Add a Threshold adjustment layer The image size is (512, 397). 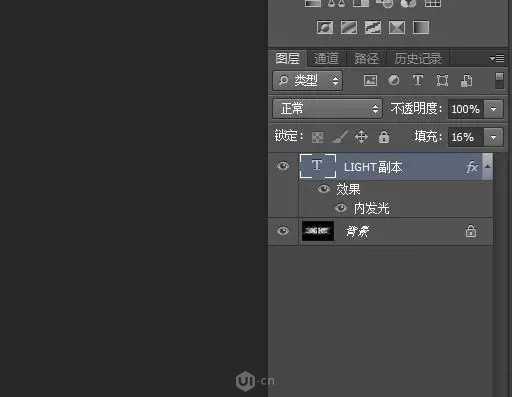tap(373, 27)
